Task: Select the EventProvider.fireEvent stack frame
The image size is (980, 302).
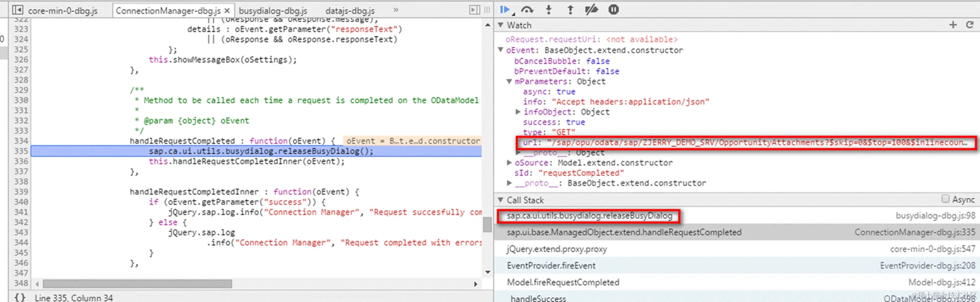Action: pos(737,265)
